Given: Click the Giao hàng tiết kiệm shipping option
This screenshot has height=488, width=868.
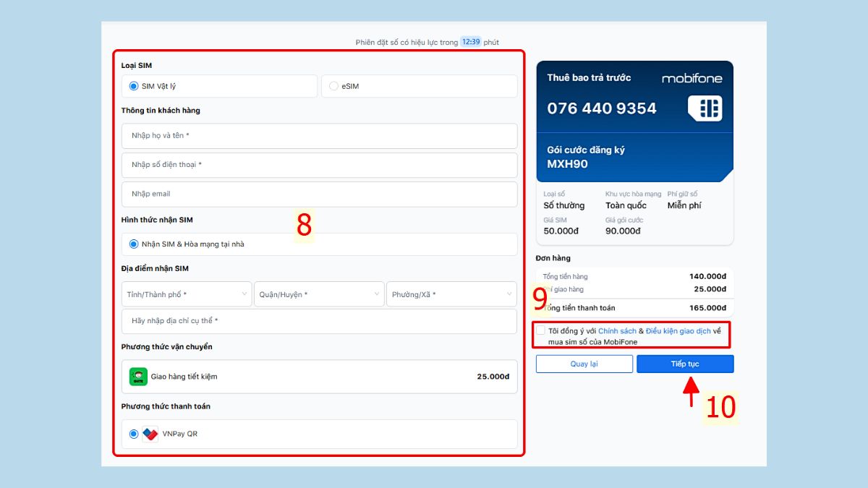Looking at the screenshot, I should click(x=320, y=377).
